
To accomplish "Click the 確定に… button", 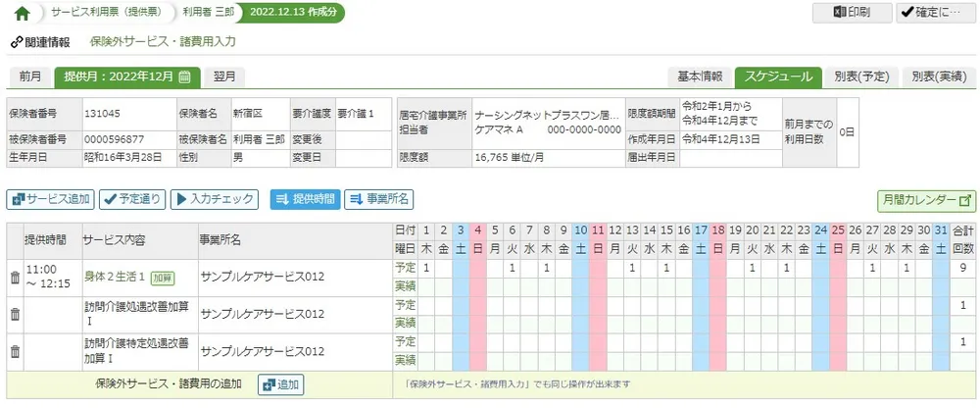I will click(936, 13).
